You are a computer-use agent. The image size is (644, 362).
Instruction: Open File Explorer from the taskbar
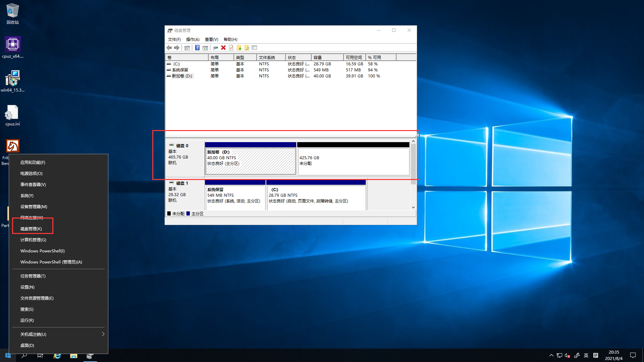74,355
